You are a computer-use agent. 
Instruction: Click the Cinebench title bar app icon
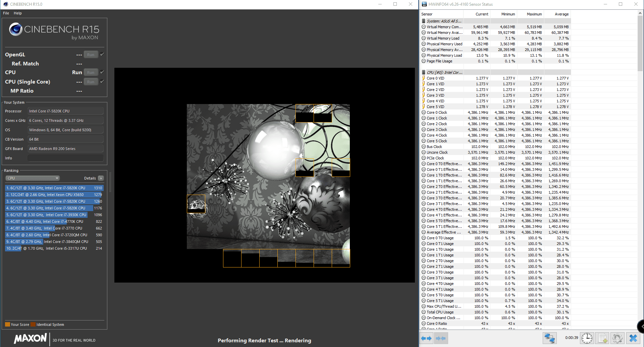pos(6,4)
